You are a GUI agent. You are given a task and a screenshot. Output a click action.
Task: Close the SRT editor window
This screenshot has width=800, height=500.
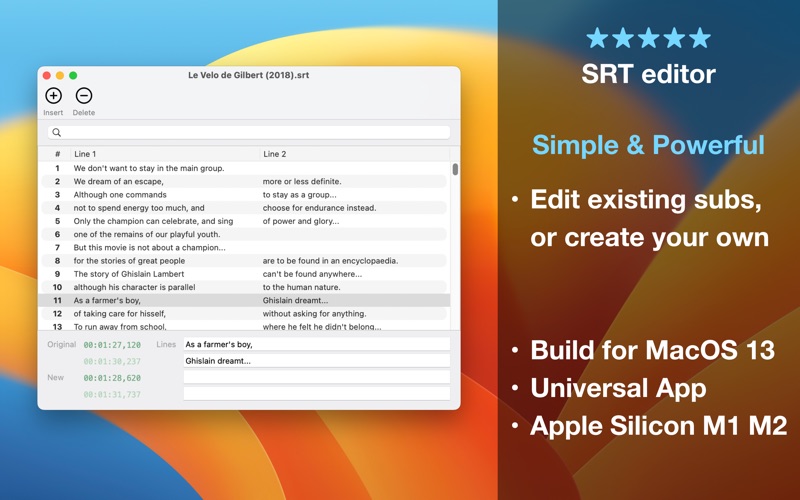click(46, 76)
